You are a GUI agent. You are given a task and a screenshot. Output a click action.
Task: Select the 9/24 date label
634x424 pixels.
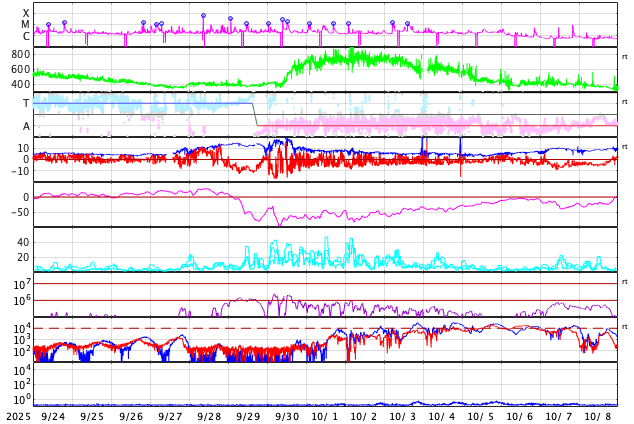pos(53,416)
